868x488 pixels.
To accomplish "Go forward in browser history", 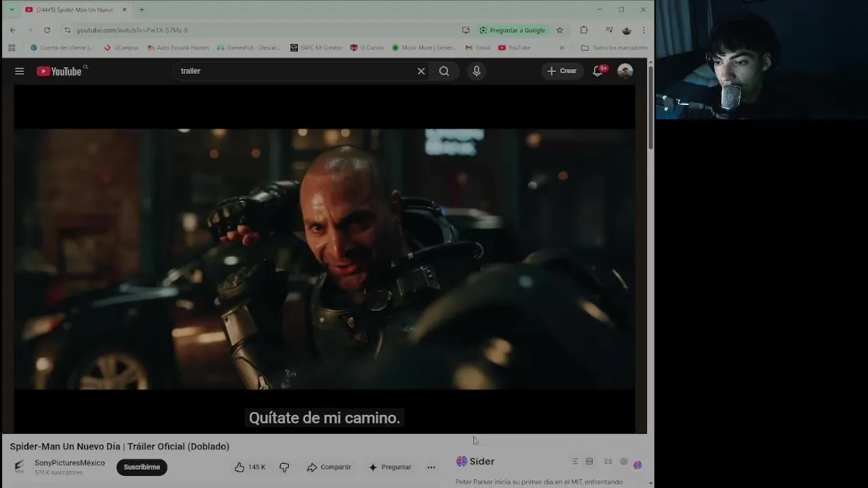I will click(x=30, y=30).
